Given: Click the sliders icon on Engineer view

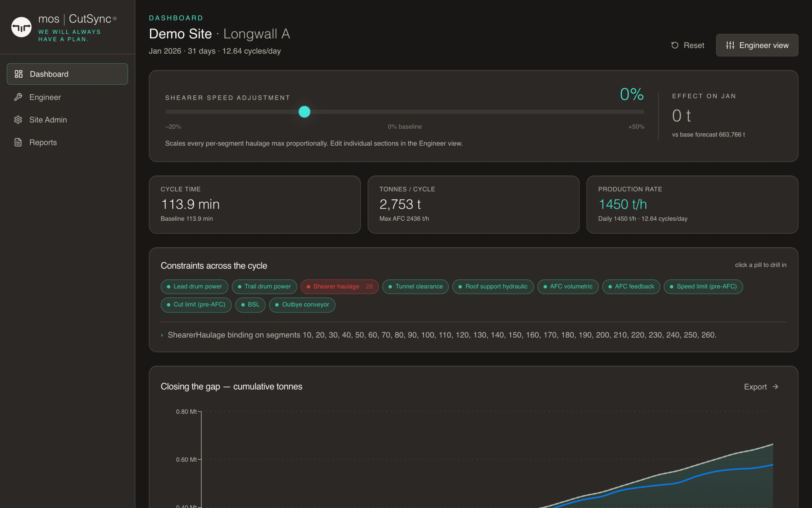Looking at the screenshot, I should tap(730, 45).
